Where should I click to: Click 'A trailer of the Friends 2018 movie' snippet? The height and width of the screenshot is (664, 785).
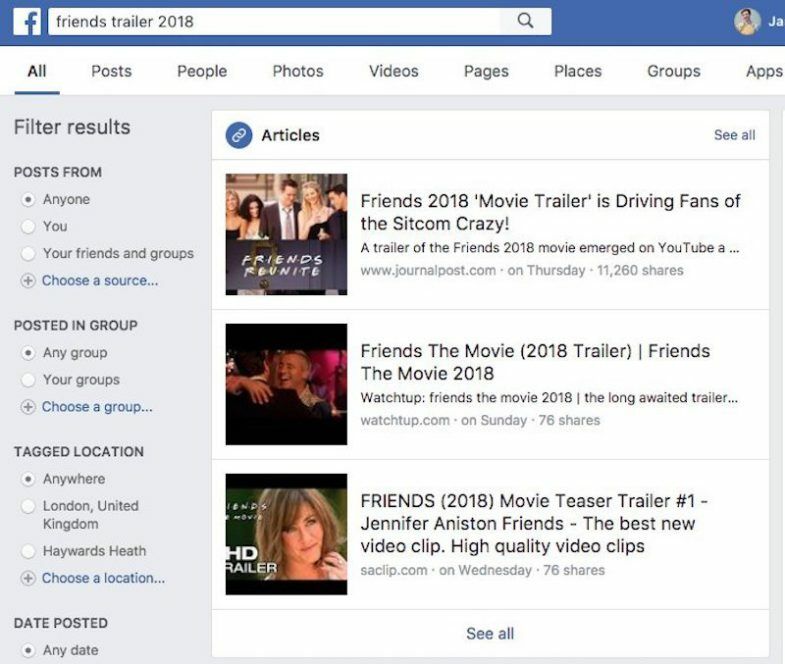click(x=550, y=248)
